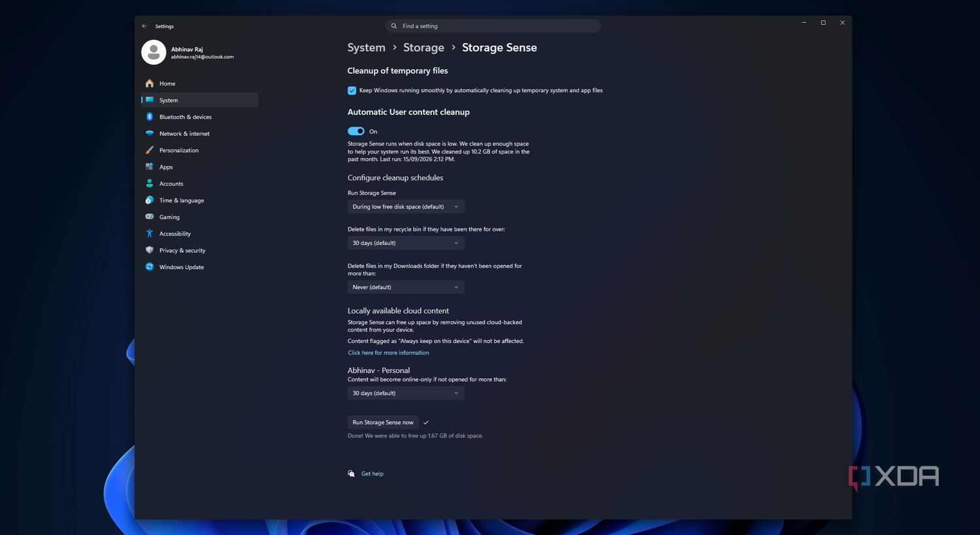This screenshot has width=980, height=535.
Task: Navigate to Privacy & security
Action: [199, 250]
